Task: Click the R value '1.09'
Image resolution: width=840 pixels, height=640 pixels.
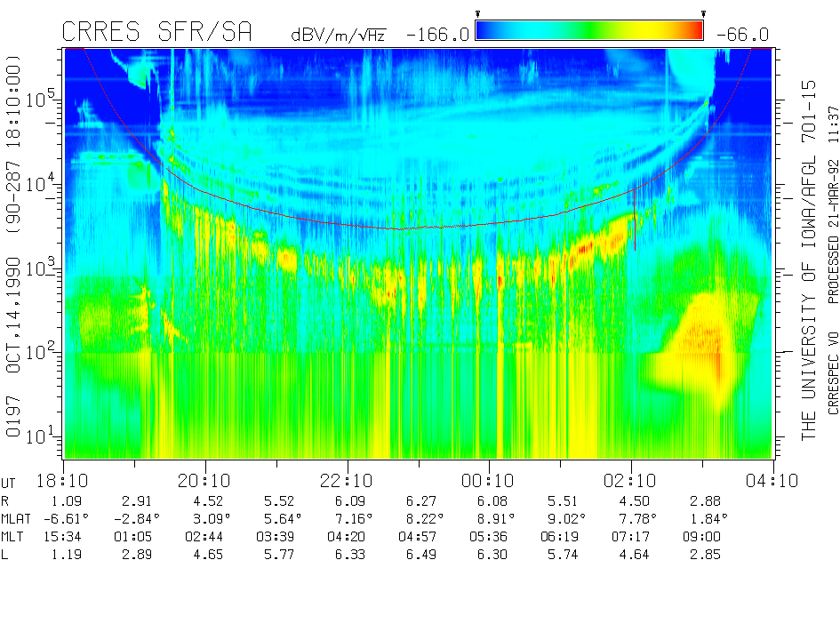Action: point(67,501)
